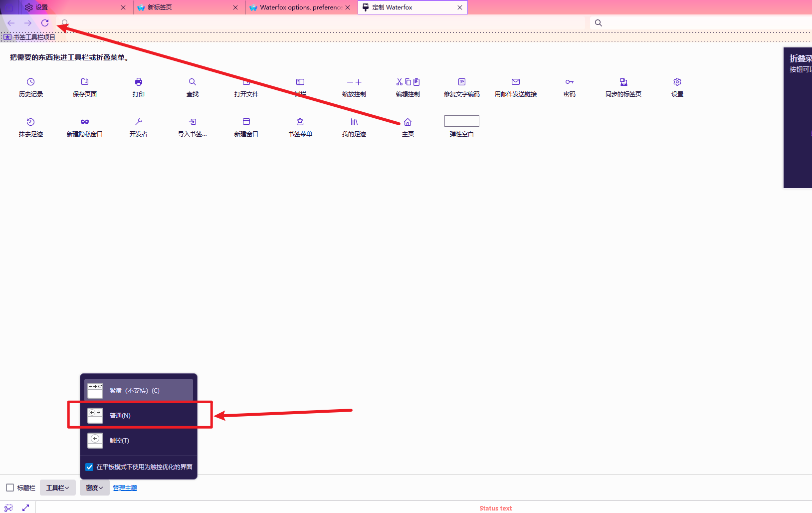Click the instruction text 把需要的东西拖进工具栏或折叠菜单。

pos(70,57)
